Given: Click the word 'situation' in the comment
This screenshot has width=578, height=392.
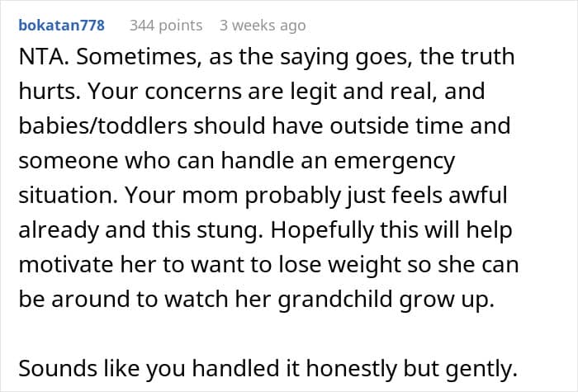Looking at the screenshot, I should [x=65, y=196].
